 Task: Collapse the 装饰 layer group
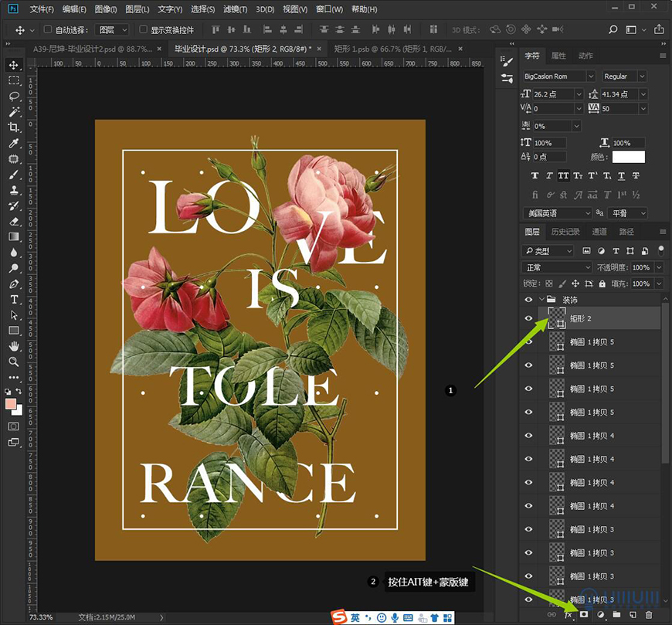tap(541, 299)
